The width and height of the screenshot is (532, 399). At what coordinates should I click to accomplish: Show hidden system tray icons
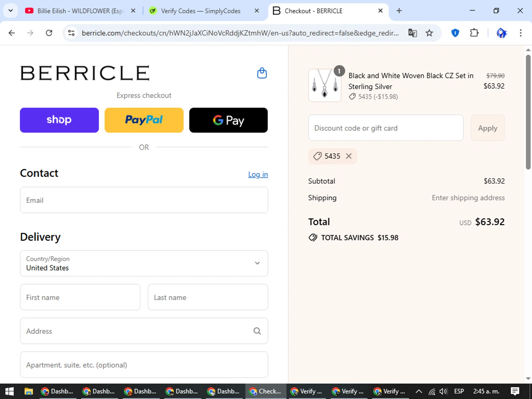coord(419,391)
